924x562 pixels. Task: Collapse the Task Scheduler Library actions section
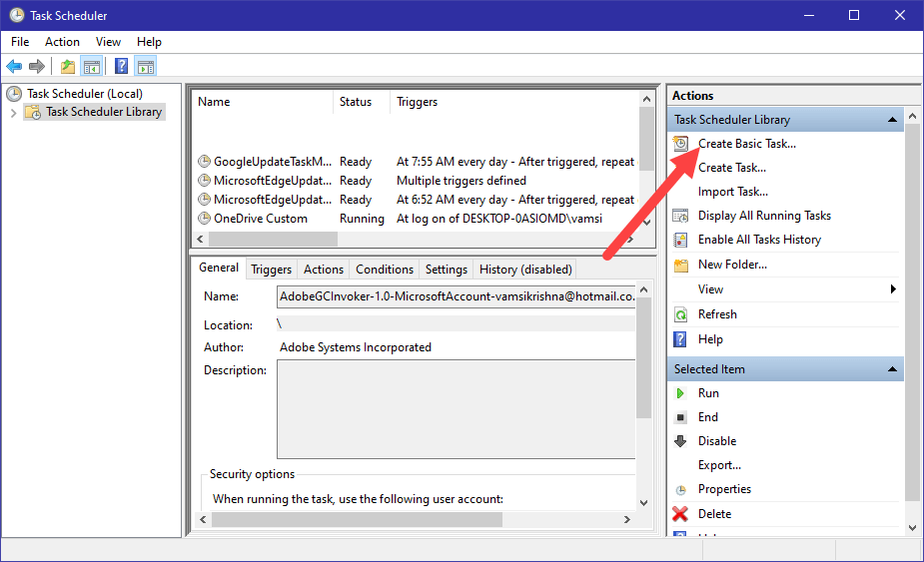[892, 120]
